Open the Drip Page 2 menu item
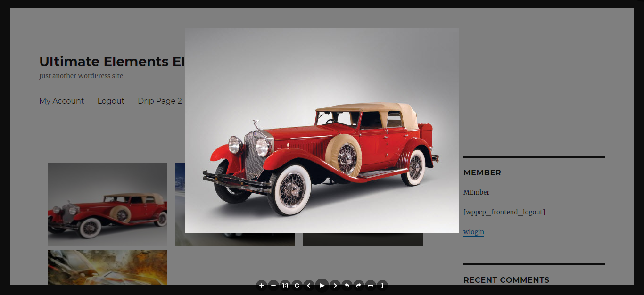Screen dimensions: 644x295 (160, 101)
